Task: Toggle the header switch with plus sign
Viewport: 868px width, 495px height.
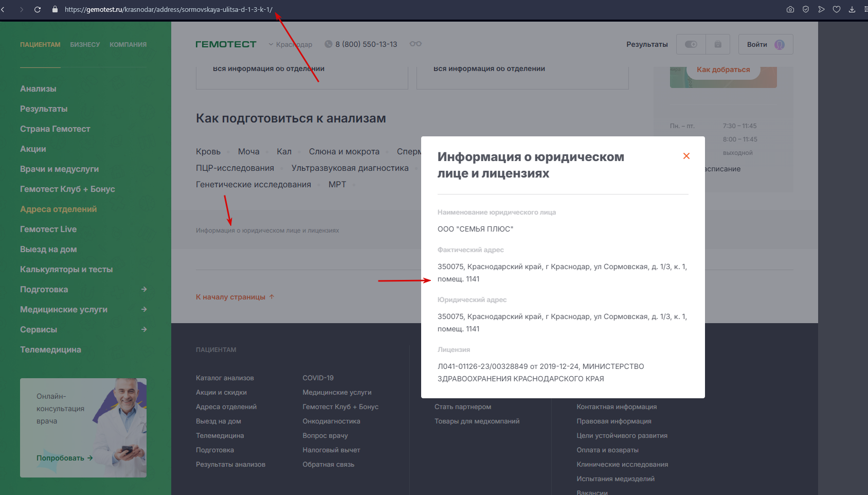Action: pos(691,44)
